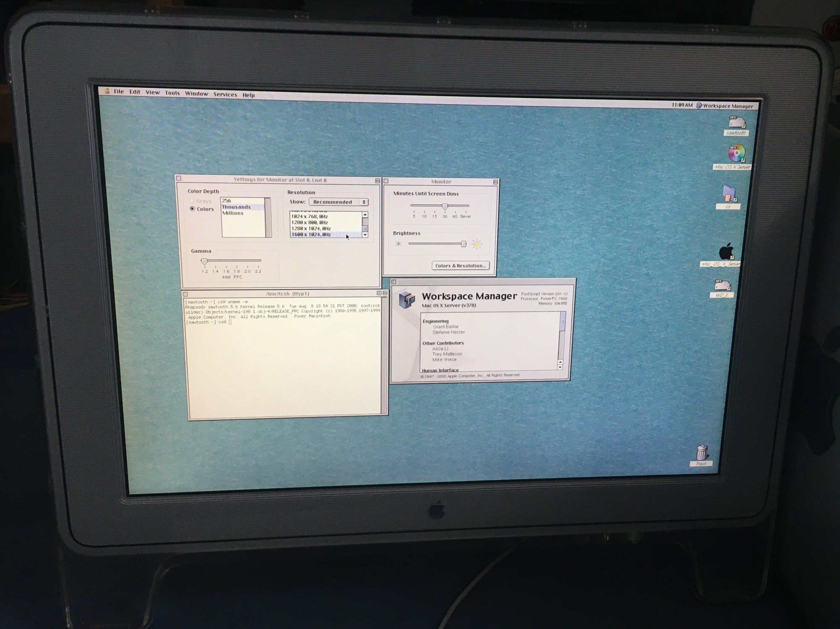Open the File menu
This screenshot has height=629, width=840.
[x=119, y=91]
